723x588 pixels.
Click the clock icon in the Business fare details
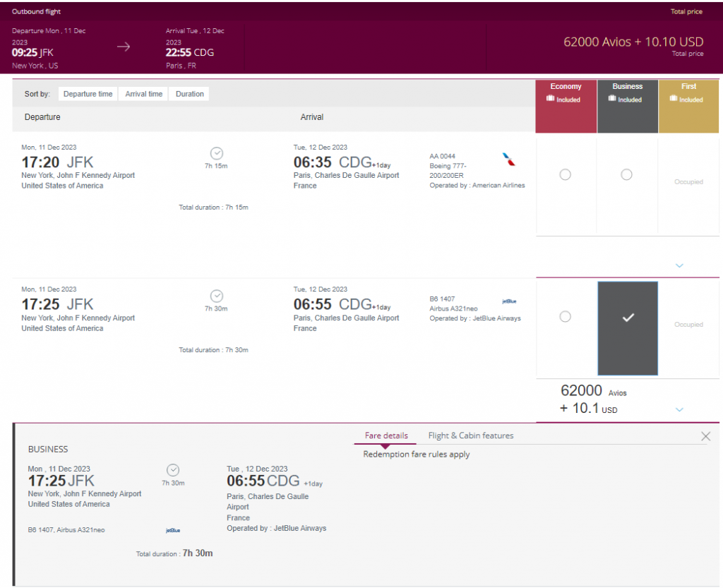coord(172,469)
